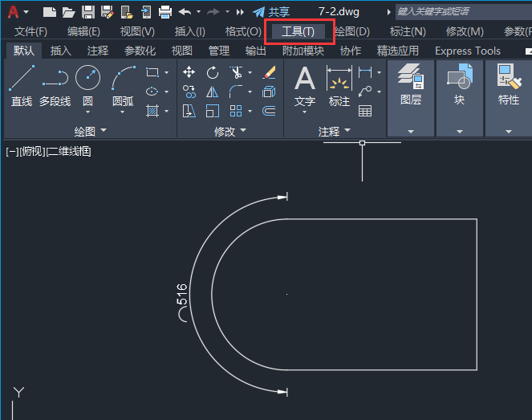
Task: Activate the Move tool
Action: (x=189, y=72)
